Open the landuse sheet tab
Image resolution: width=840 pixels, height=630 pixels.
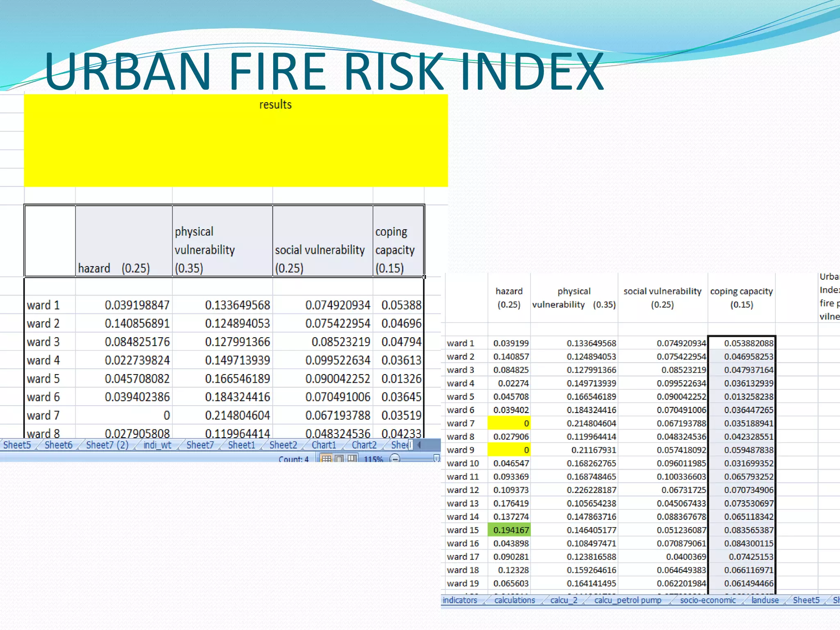pos(765,600)
